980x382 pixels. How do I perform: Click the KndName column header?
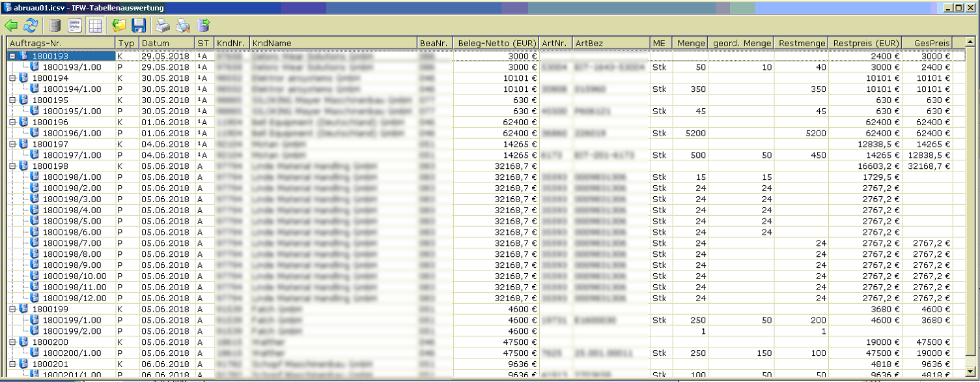pyautogui.click(x=333, y=43)
